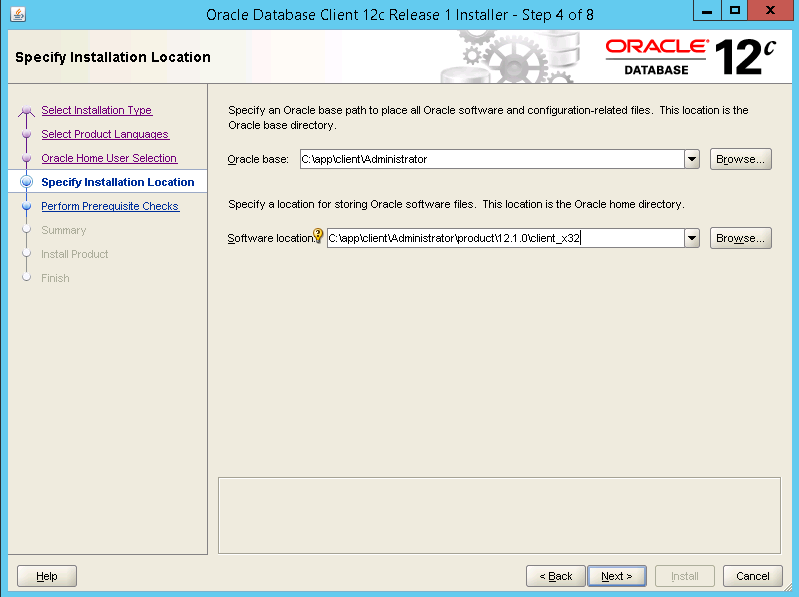Click Browse for Software location
Screen dimensions: 799x597
pos(740,238)
